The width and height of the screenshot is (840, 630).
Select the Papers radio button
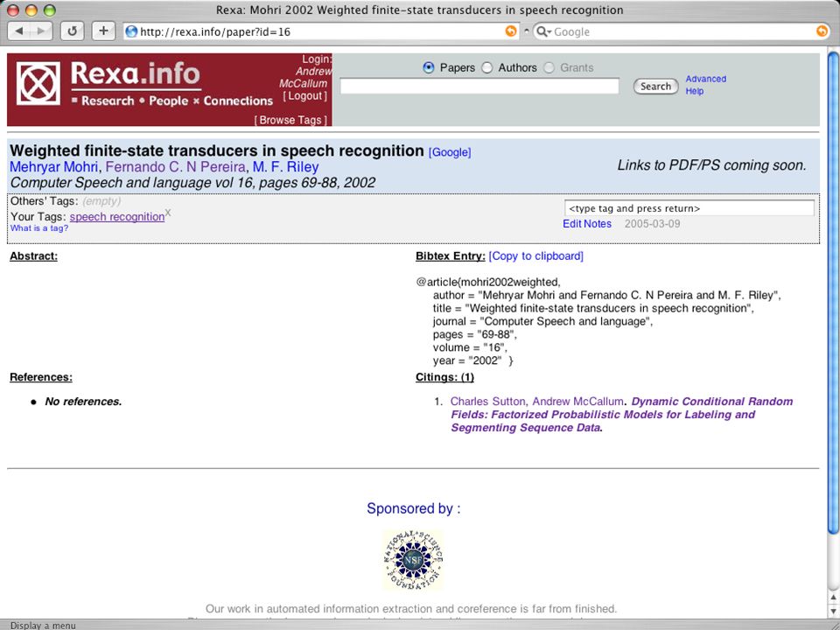point(428,67)
